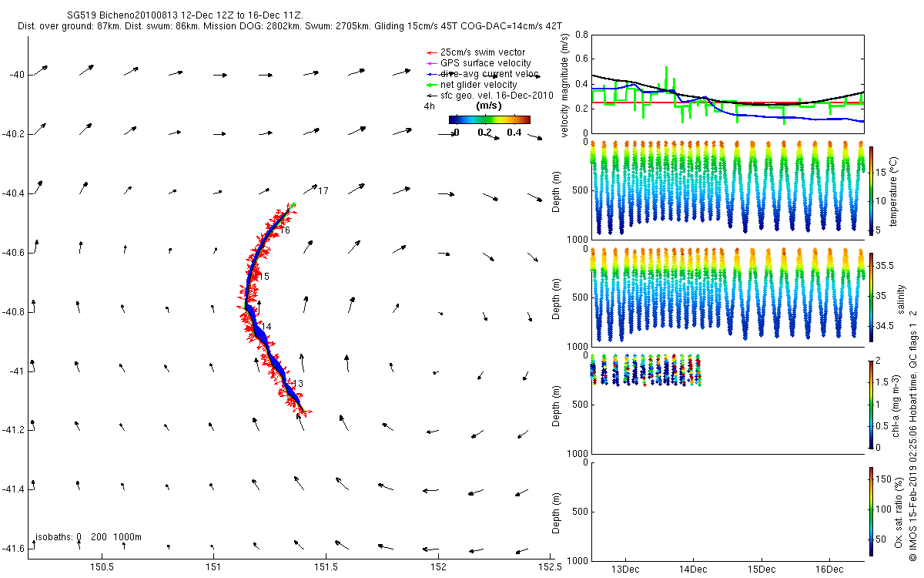924x578 pixels.
Task: Click the plot title SG519 Bicheno20100813
Action: coord(122,15)
